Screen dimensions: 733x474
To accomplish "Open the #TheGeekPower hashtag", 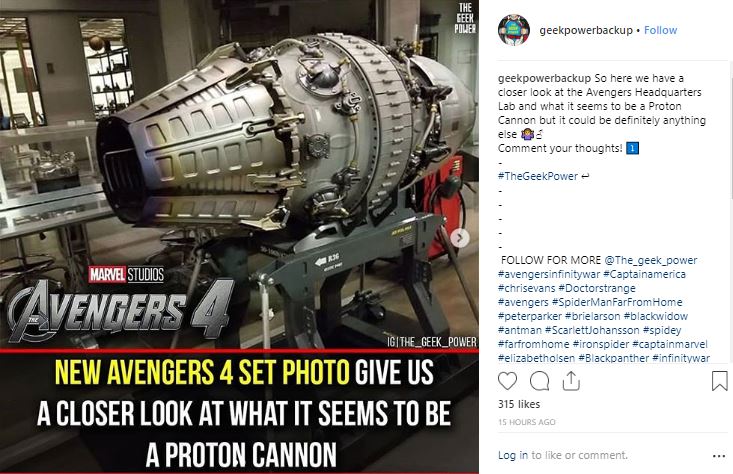I will (538, 176).
